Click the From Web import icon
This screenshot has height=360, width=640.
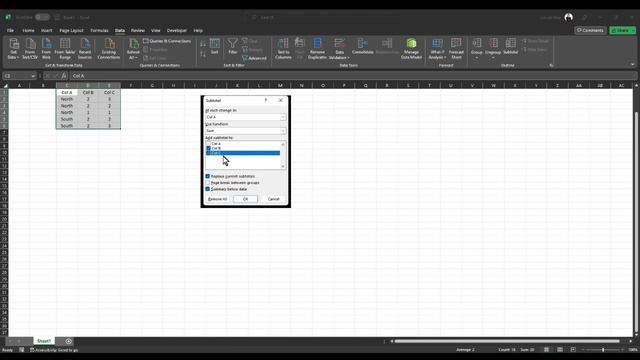click(x=46, y=49)
